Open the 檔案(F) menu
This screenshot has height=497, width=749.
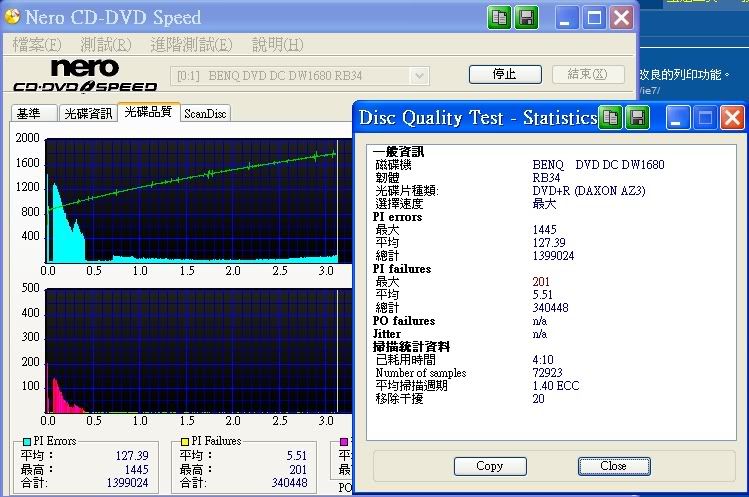pyautogui.click(x=36, y=45)
